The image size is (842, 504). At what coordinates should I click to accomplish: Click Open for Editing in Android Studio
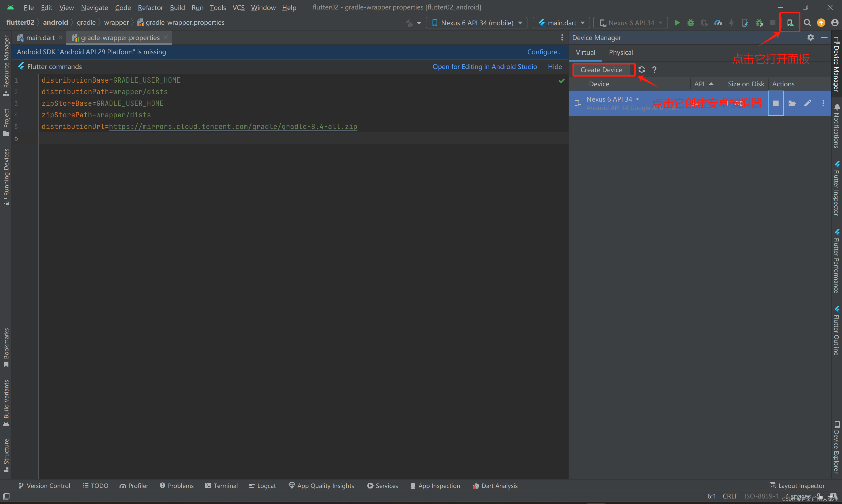(484, 67)
